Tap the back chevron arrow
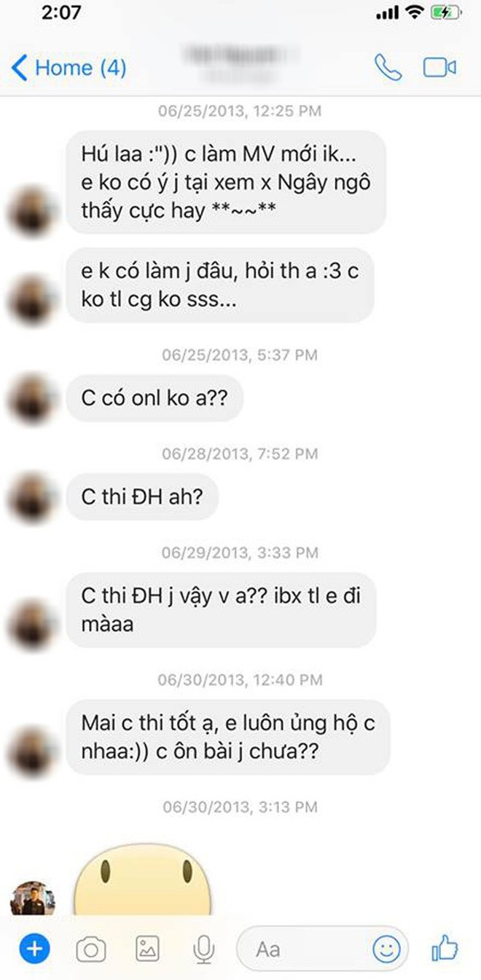This screenshot has width=481, height=980. [20, 68]
